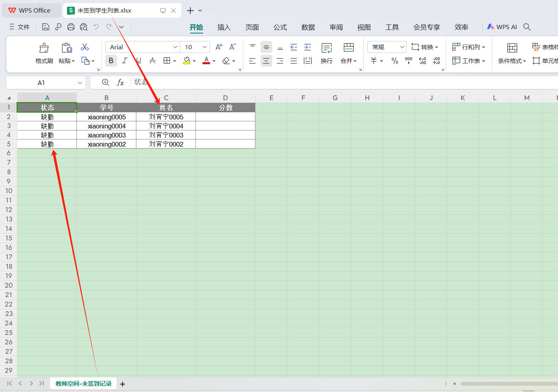Viewport: 558px width, 392px height.
Task: Click the Print icon in quick toolbar
Action: pyautogui.click(x=71, y=27)
